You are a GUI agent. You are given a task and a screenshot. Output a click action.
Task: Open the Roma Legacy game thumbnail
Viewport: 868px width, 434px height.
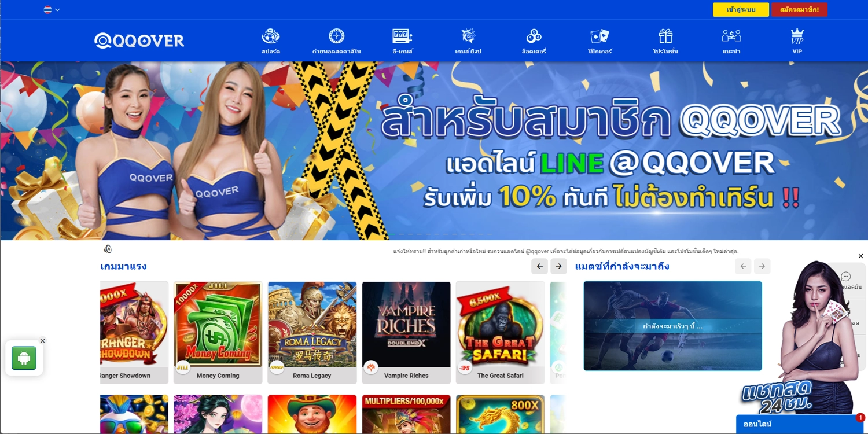(312, 324)
